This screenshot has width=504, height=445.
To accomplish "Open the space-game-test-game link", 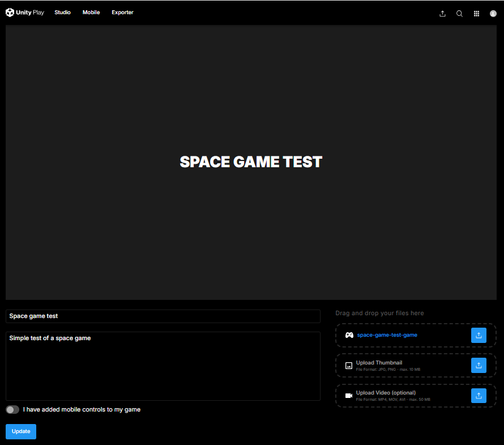I will (x=387, y=335).
